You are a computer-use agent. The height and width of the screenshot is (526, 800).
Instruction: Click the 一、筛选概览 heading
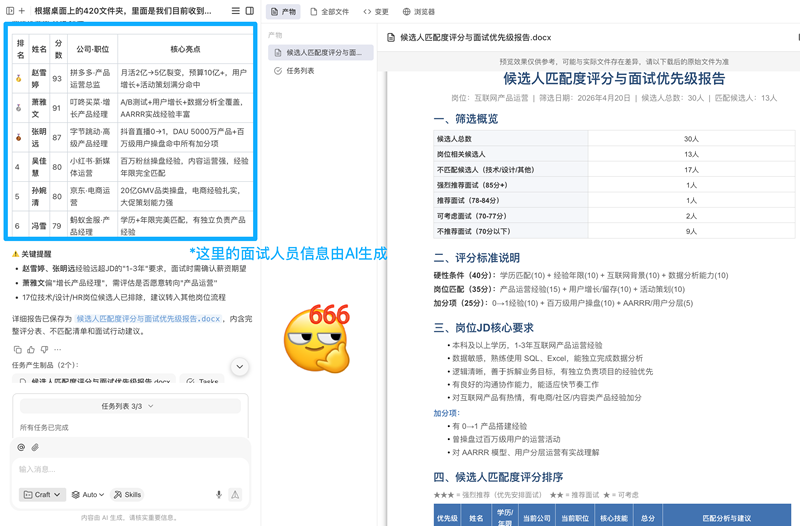point(465,119)
